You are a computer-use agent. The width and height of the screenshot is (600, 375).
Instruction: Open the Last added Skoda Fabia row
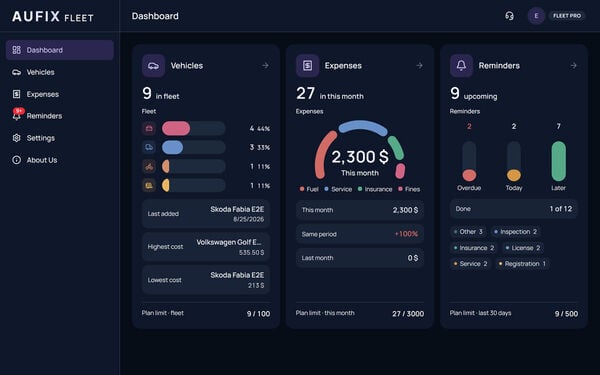(206, 214)
